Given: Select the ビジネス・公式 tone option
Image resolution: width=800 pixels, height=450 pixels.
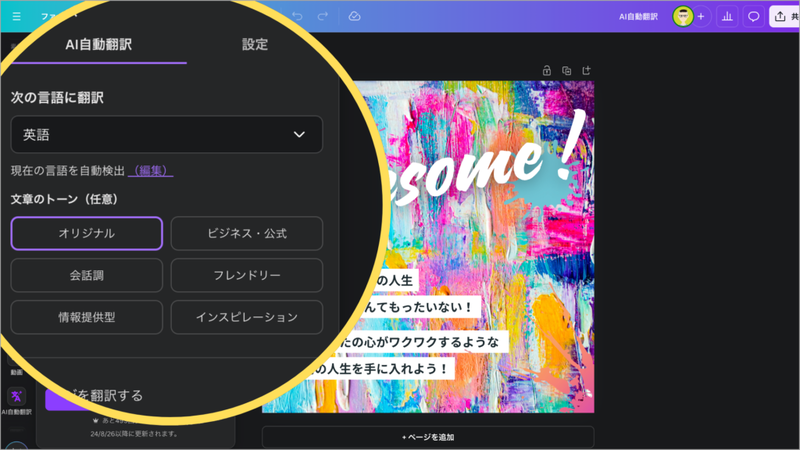Looking at the screenshot, I should [x=247, y=233].
